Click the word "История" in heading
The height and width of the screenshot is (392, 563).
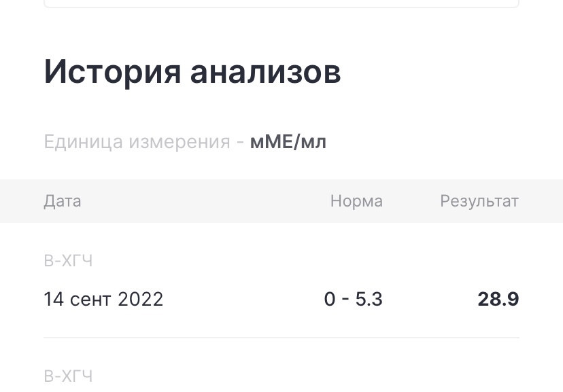tap(112, 72)
